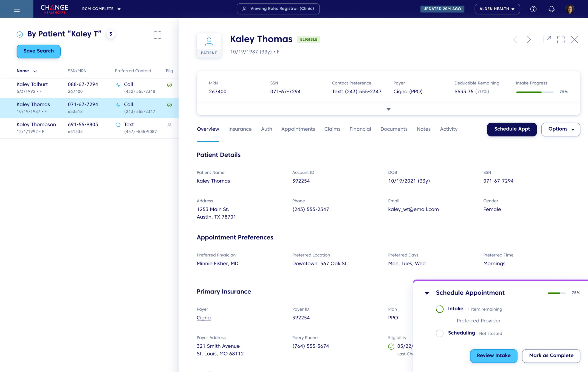This screenshot has width=588, height=372.
Task: Open the notifications bell
Action: 551,9
